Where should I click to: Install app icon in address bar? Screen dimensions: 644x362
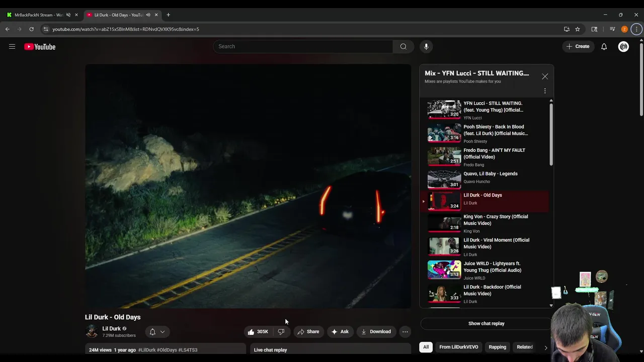[x=567, y=29]
